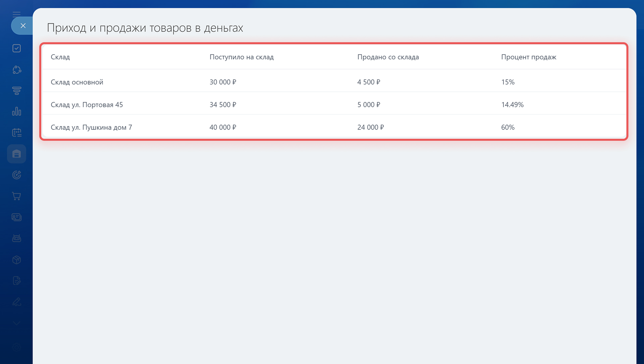Image resolution: width=644 pixels, height=364 pixels.
Task: Open the contact card icon
Action: (x=16, y=217)
